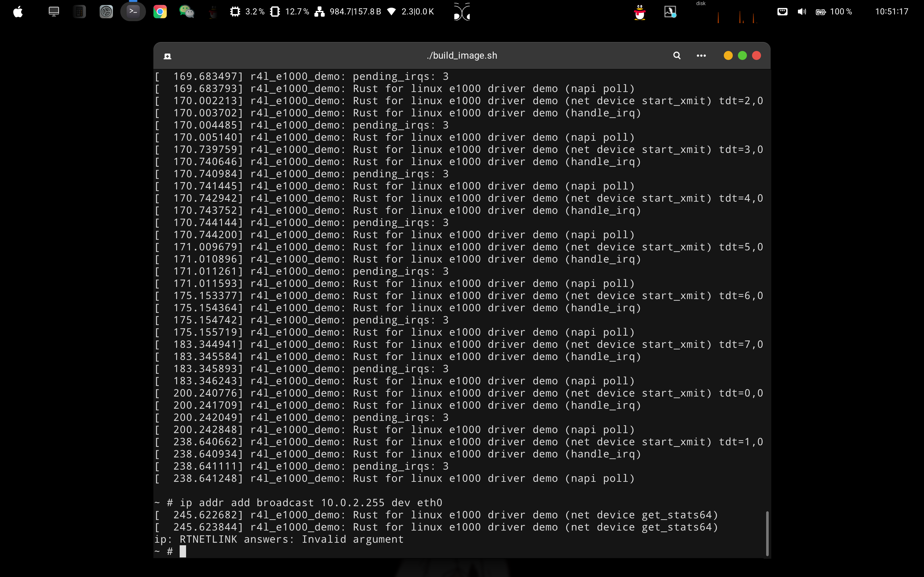
Task: Open the Apple menu
Action: [x=18, y=12]
